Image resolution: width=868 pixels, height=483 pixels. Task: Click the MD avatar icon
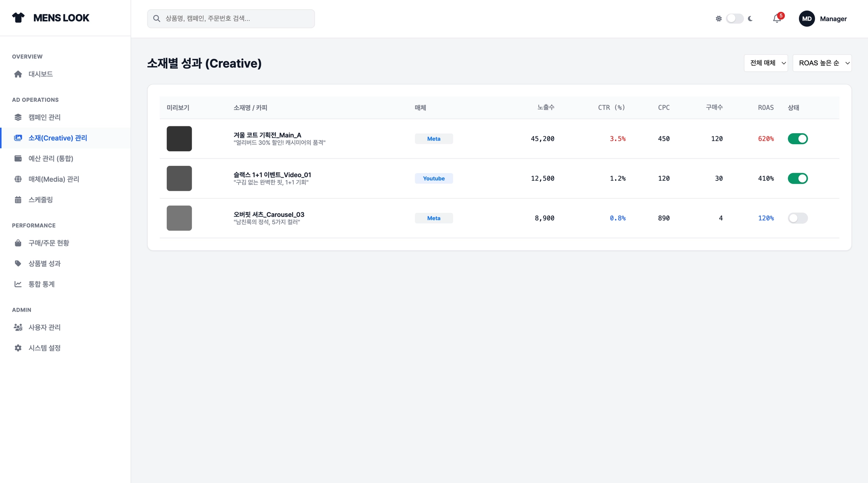pos(807,19)
